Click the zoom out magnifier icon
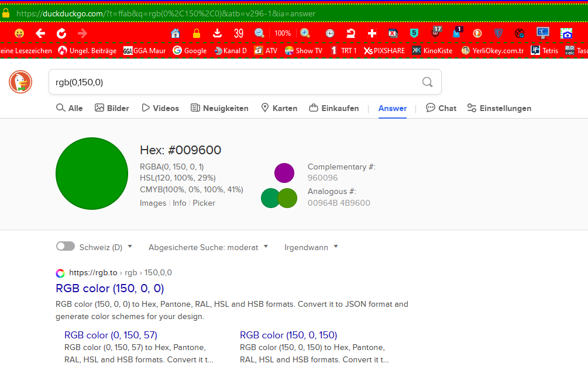This screenshot has height=367, width=588. pos(259,33)
